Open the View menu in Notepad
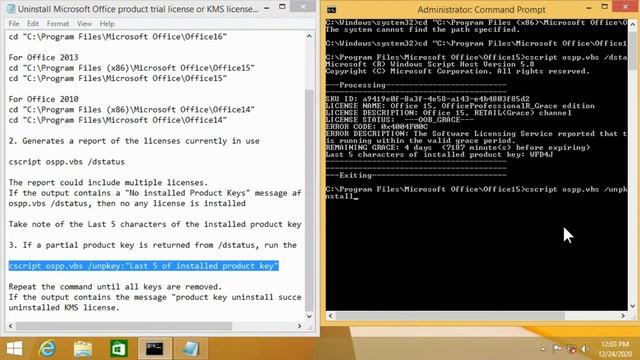 84,24
